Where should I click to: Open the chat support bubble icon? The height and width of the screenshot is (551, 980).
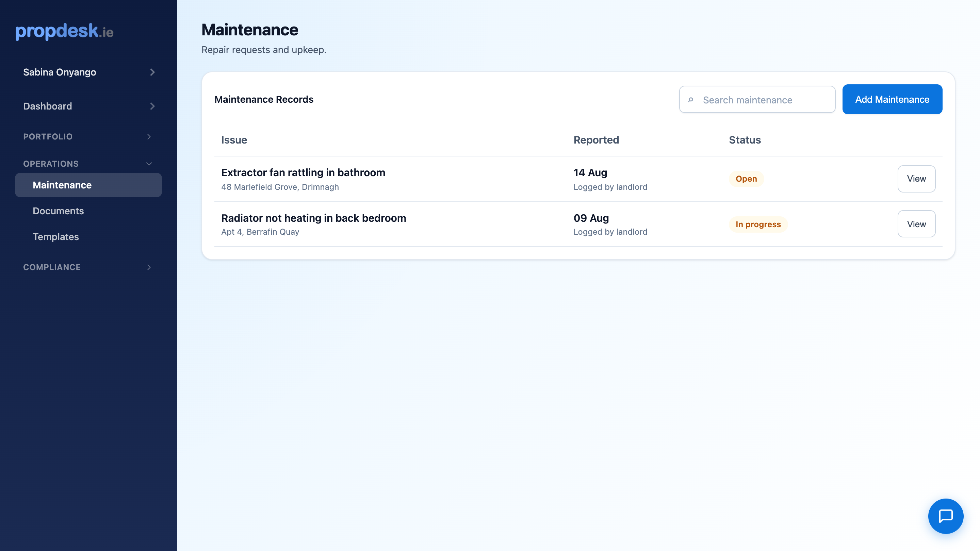(x=945, y=516)
